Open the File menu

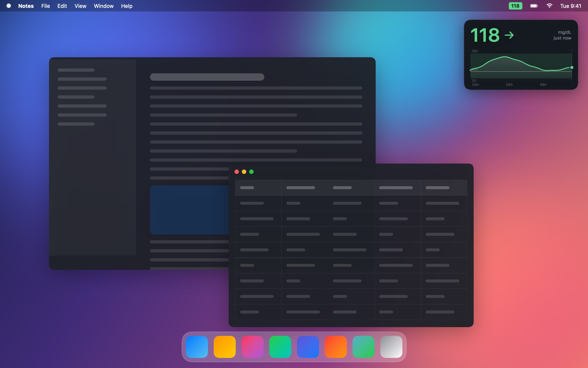(45, 6)
